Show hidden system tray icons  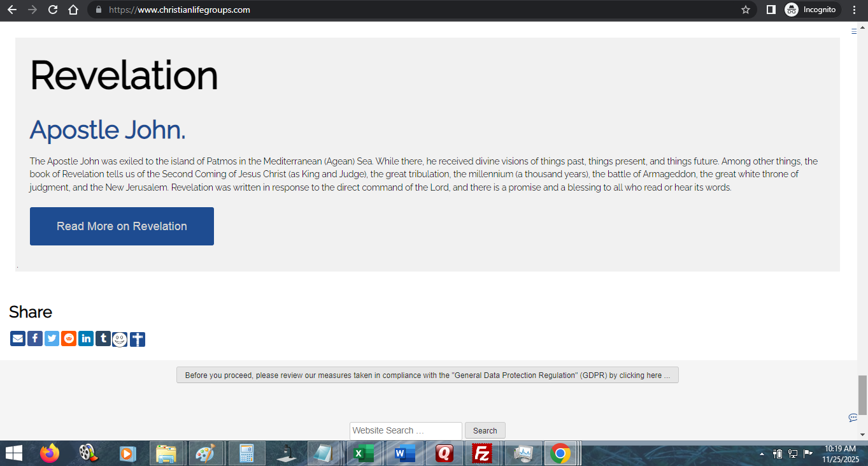[762, 454]
